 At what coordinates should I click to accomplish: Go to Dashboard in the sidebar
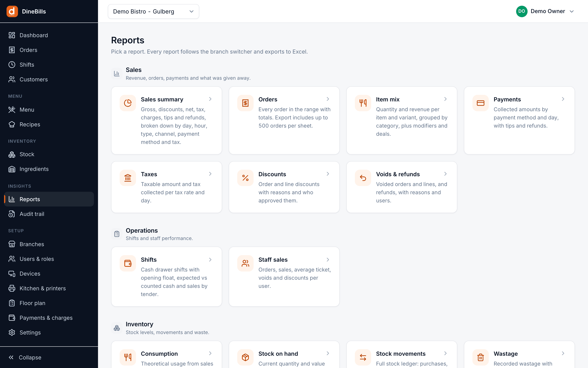[49, 35]
